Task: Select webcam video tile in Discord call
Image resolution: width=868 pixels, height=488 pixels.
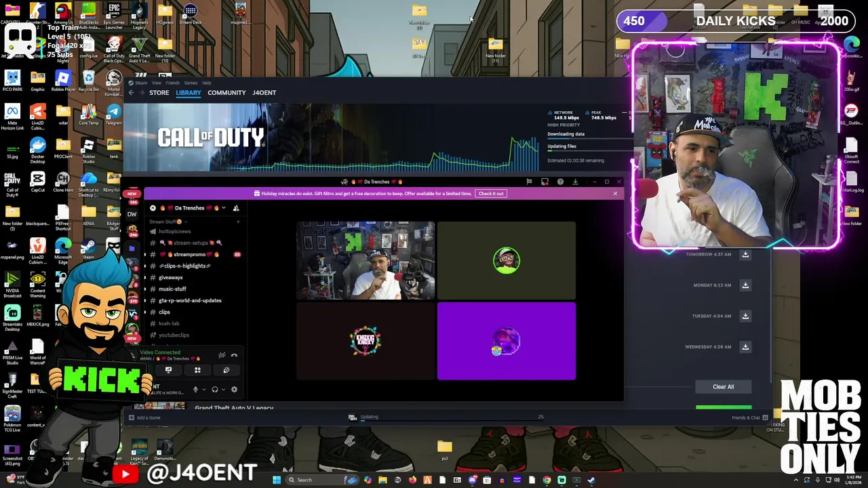Action: click(x=366, y=260)
